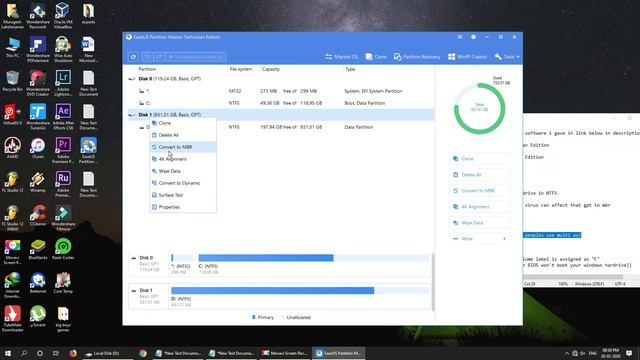Click Wipe Data in the right panel
Viewport: 640px width, 360px height.
tap(479, 223)
